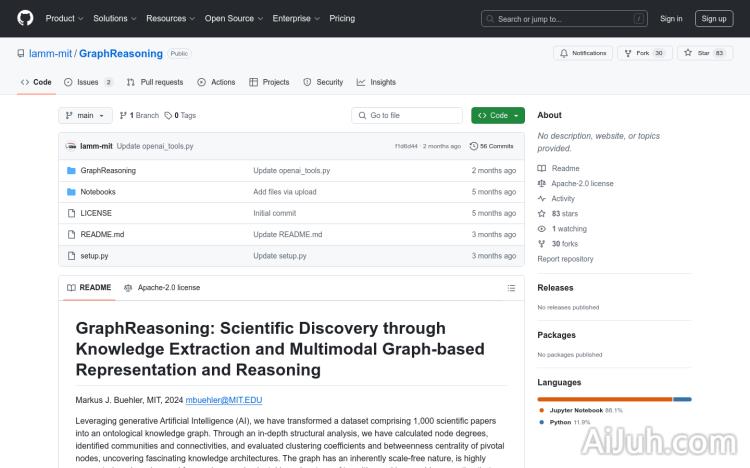Expand the Open Source menu
Viewport: 750px width, 468px height.
click(x=232, y=18)
